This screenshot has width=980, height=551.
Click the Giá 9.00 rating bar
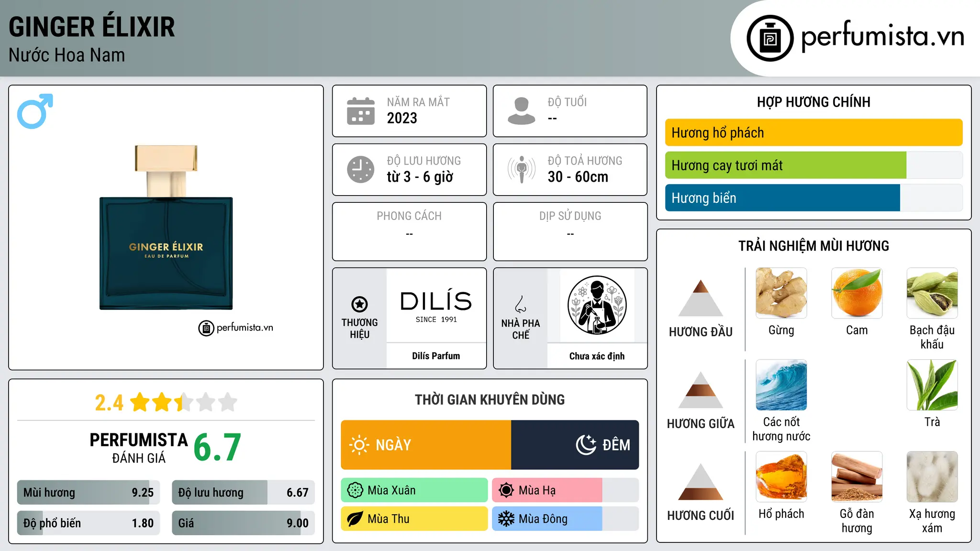(243, 523)
